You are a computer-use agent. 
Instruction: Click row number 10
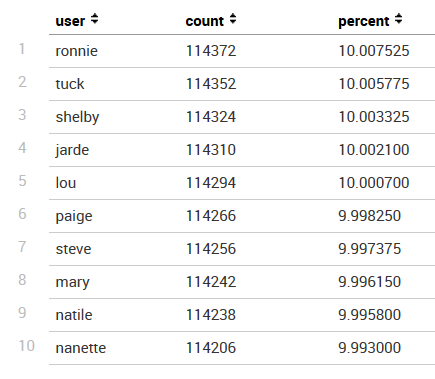pyautogui.click(x=26, y=346)
